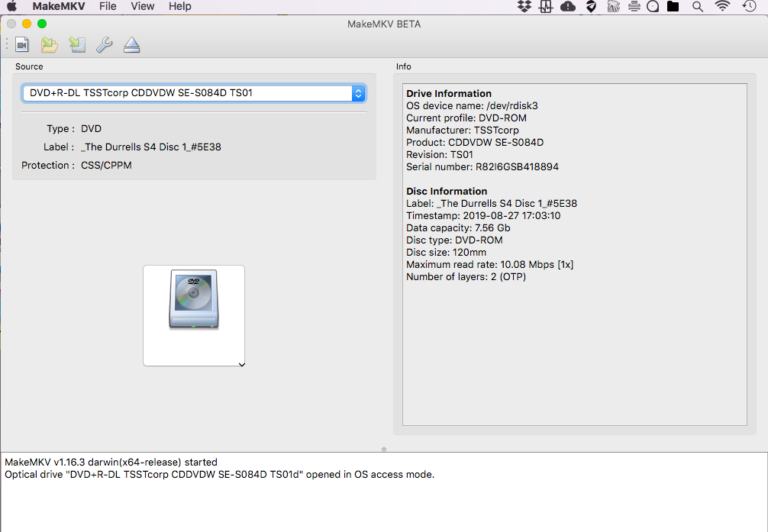Click the black folder menu bar icon
The image size is (768, 532).
click(x=673, y=6)
